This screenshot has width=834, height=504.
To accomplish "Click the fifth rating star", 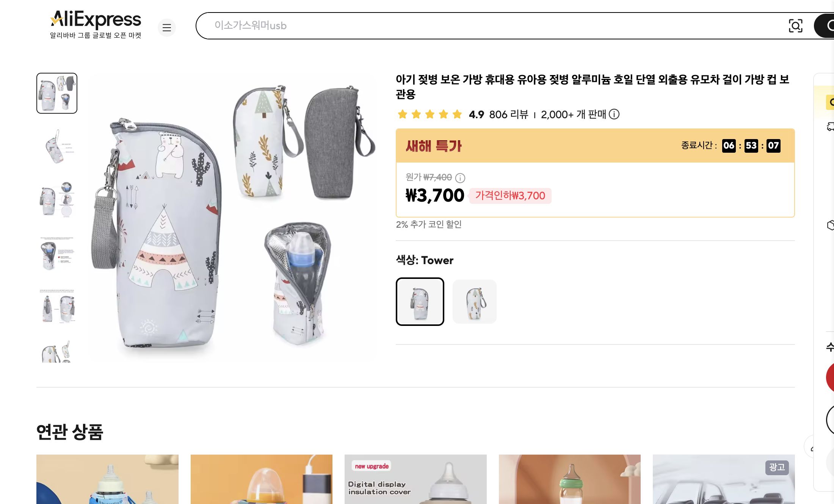I will (456, 114).
